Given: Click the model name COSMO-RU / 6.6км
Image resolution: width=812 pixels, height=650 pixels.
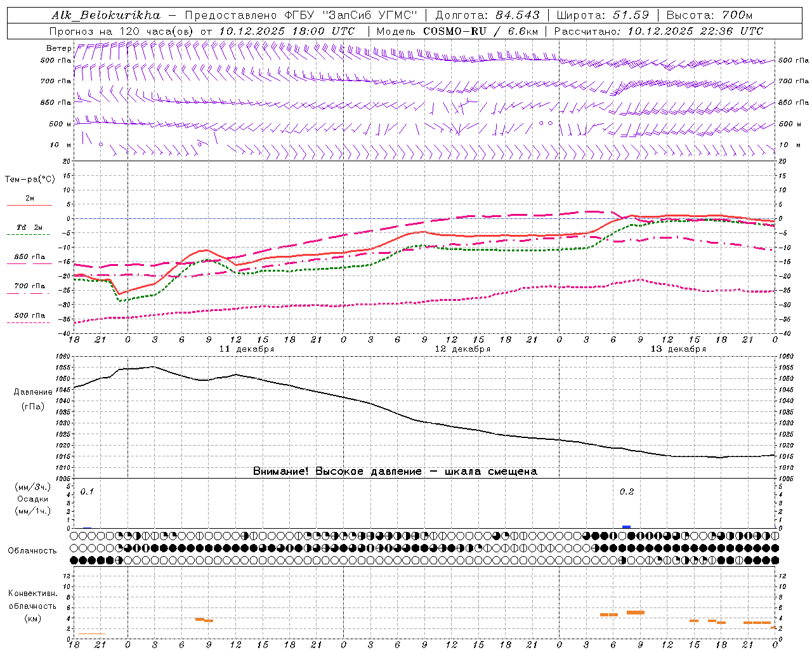Looking at the screenshot, I should click(x=480, y=31).
